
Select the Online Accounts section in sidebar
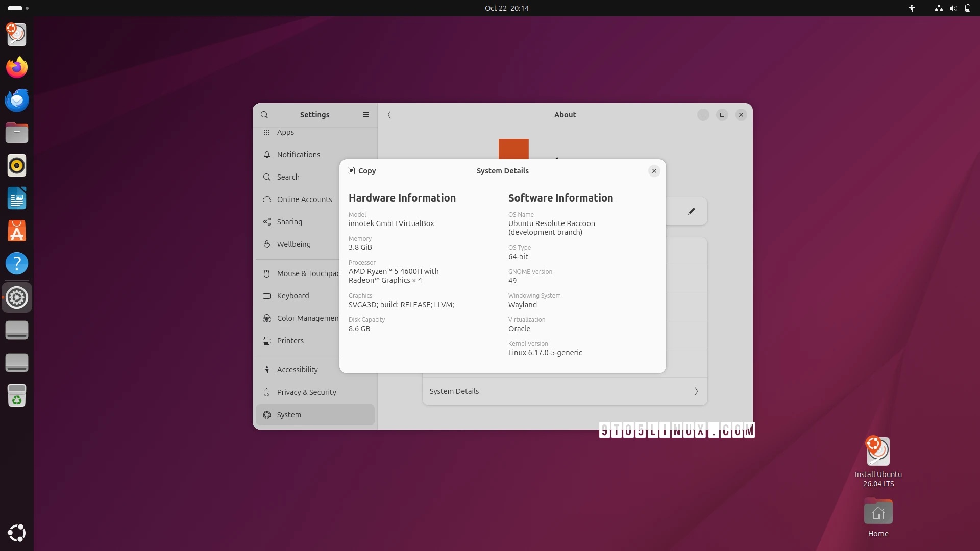tap(304, 199)
